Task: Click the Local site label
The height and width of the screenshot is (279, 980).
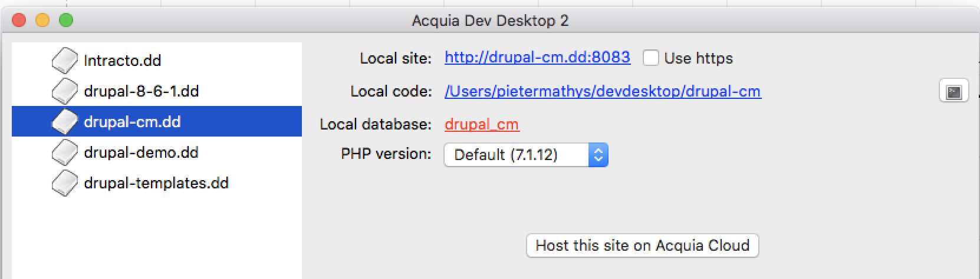Action: (396, 58)
